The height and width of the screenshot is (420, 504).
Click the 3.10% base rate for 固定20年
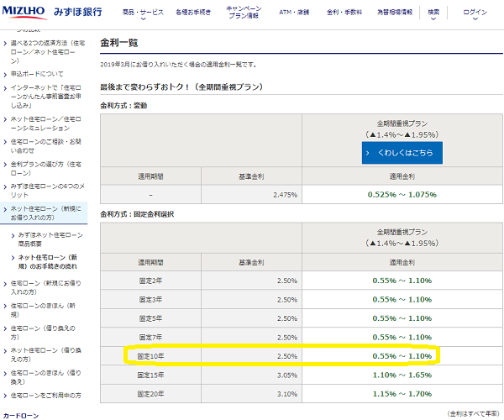tap(287, 394)
